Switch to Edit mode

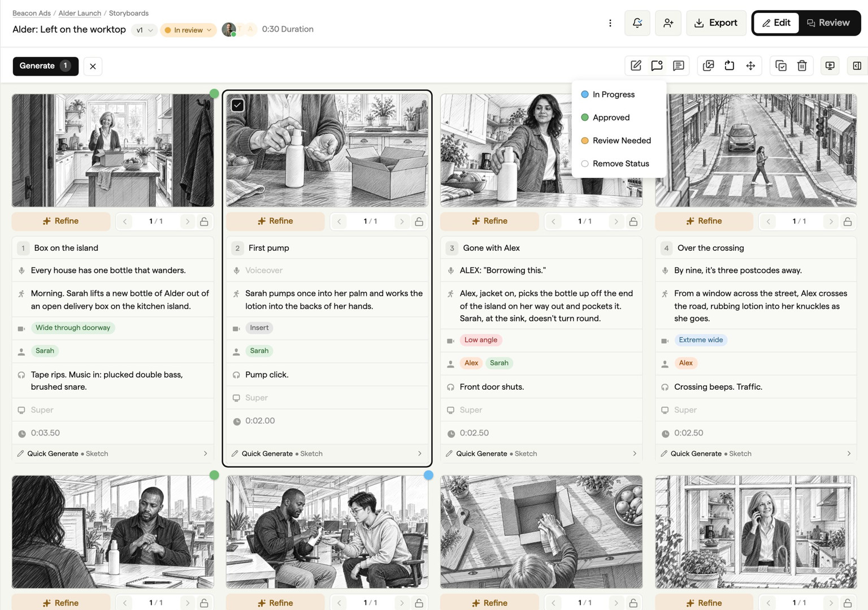tap(776, 23)
